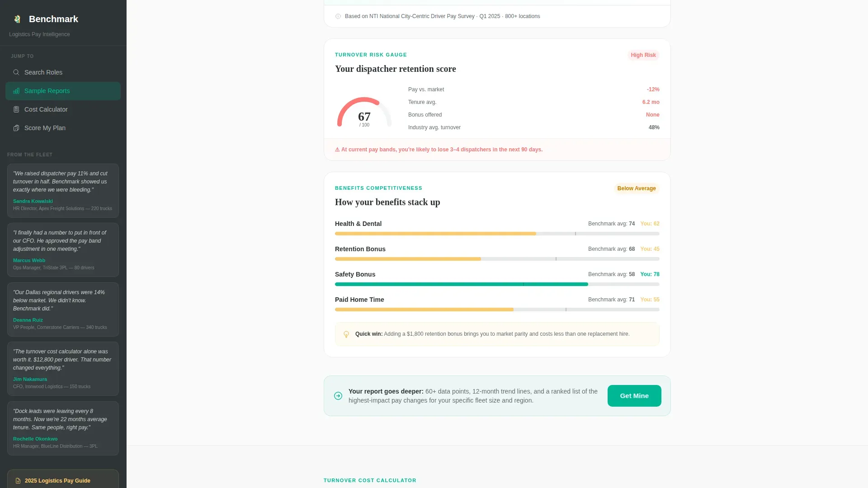This screenshot has width=868, height=488.
Task: Click the info icon beside NTI survey note
Action: 338,16
